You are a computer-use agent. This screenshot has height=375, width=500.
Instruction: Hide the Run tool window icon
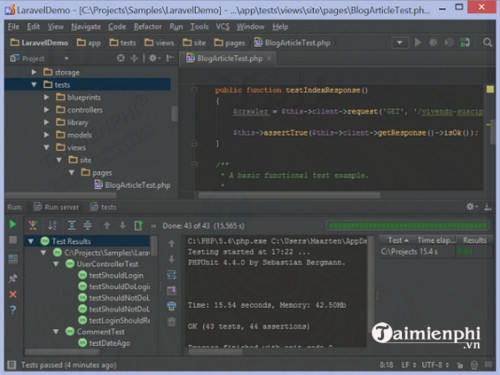tap(488, 207)
